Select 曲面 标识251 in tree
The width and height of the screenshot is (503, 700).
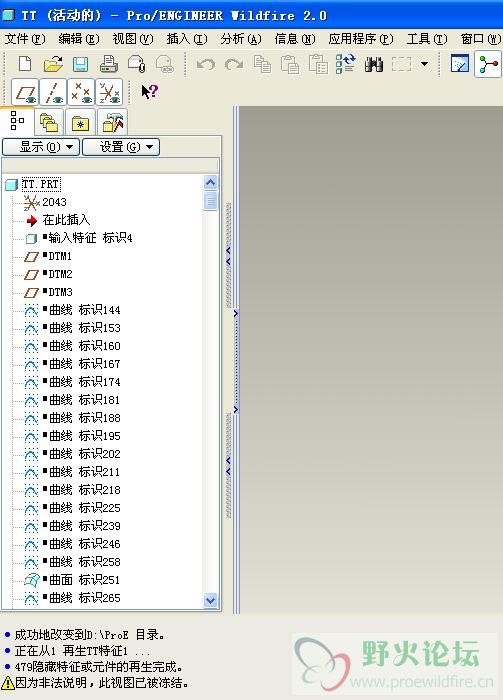click(84, 579)
